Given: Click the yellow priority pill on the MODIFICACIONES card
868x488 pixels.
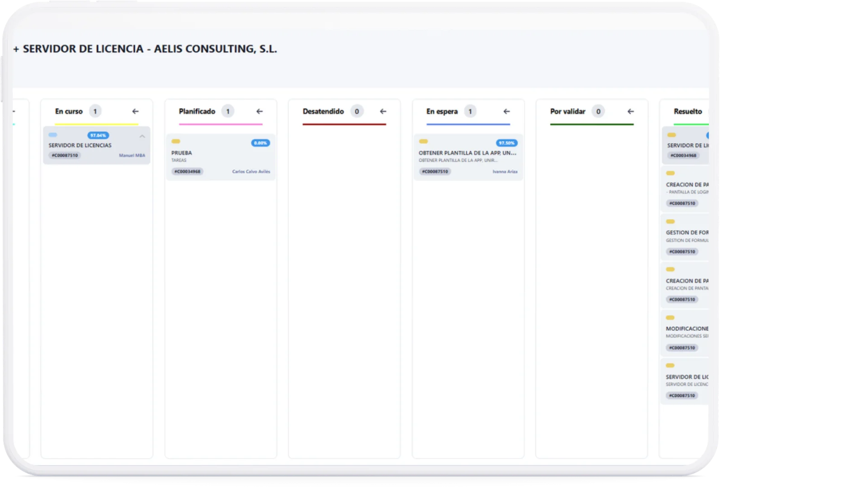Looking at the screenshot, I should click(670, 317).
